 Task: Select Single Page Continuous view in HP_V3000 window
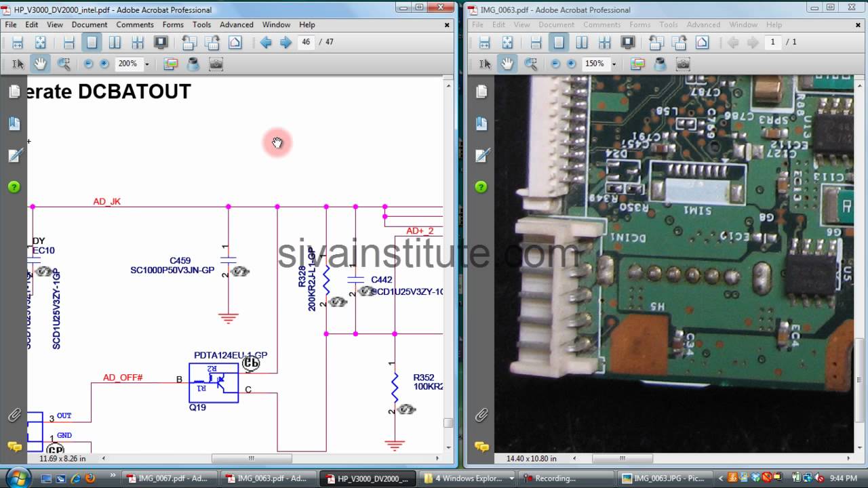click(x=68, y=43)
